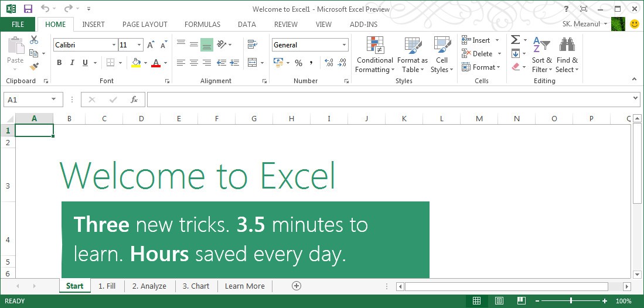The image size is (644, 308).
Task: Open the FILE tab
Action: (18, 24)
